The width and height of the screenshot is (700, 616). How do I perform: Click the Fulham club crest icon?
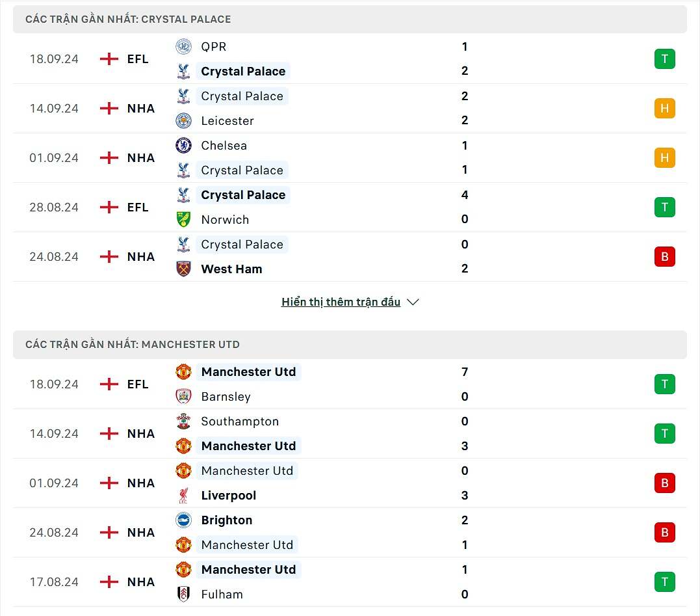(183, 594)
